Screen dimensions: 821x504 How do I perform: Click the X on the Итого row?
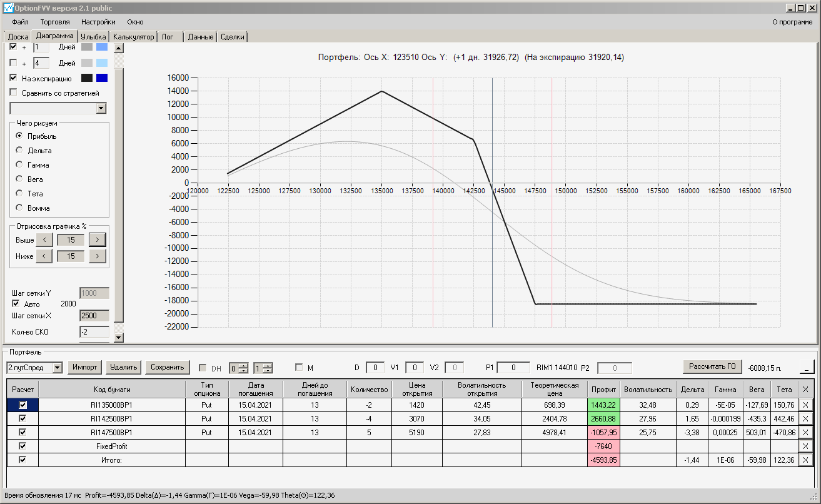pyautogui.click(x=805, y=460)
